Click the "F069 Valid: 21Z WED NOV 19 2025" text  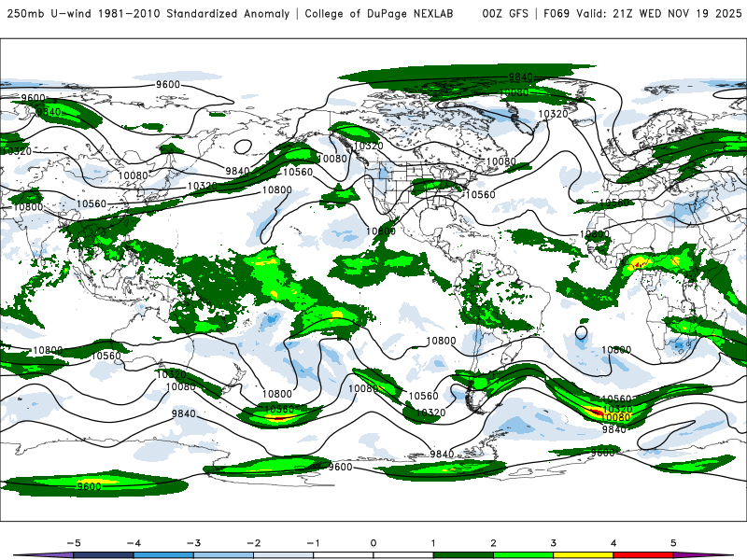[642, 13]
